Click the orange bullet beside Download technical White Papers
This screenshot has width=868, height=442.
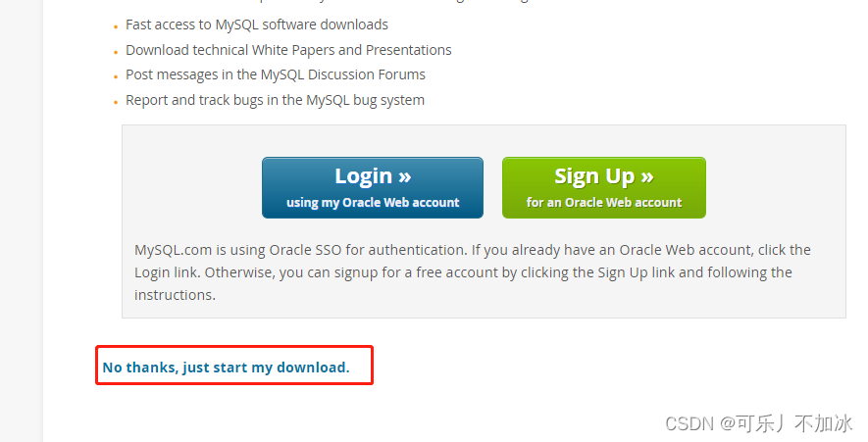pos(116,53)
